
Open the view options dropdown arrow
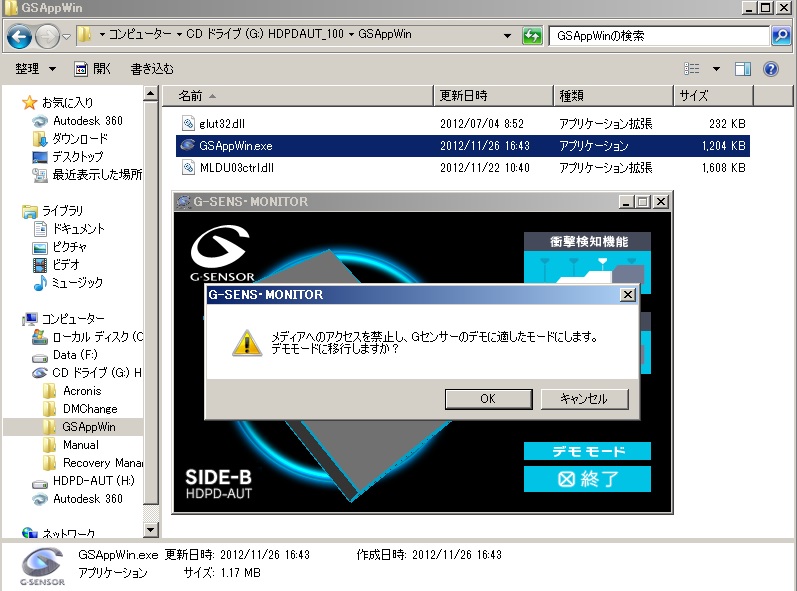pyautogui.click(x=716, y=69)
